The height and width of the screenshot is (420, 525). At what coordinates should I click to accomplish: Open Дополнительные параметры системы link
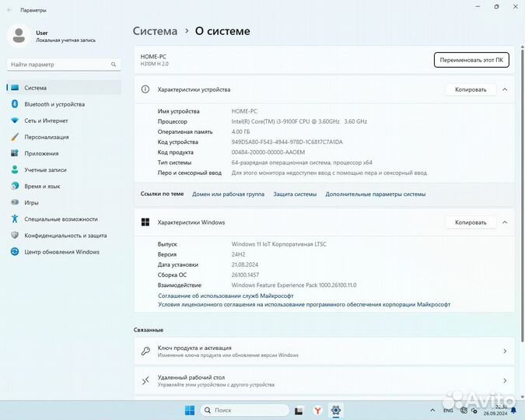[376, 194]
